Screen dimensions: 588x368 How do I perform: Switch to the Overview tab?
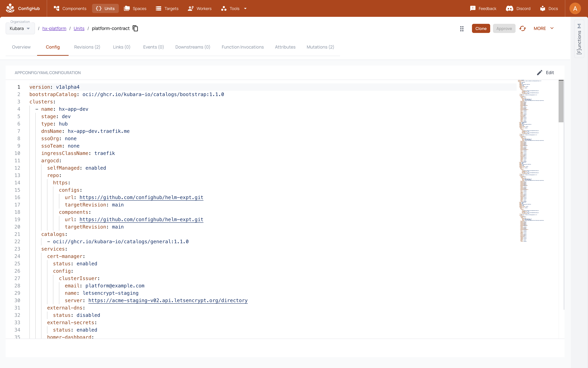21,47
